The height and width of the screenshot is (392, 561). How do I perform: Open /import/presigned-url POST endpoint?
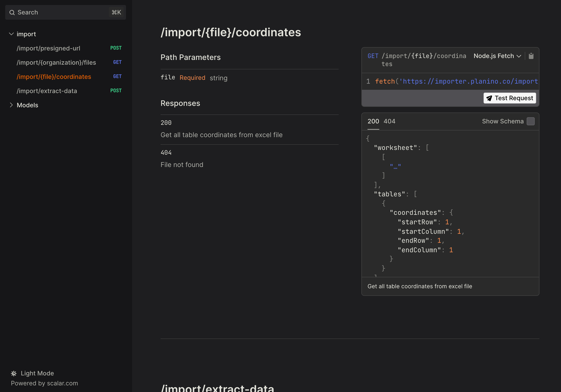[48, 48]
